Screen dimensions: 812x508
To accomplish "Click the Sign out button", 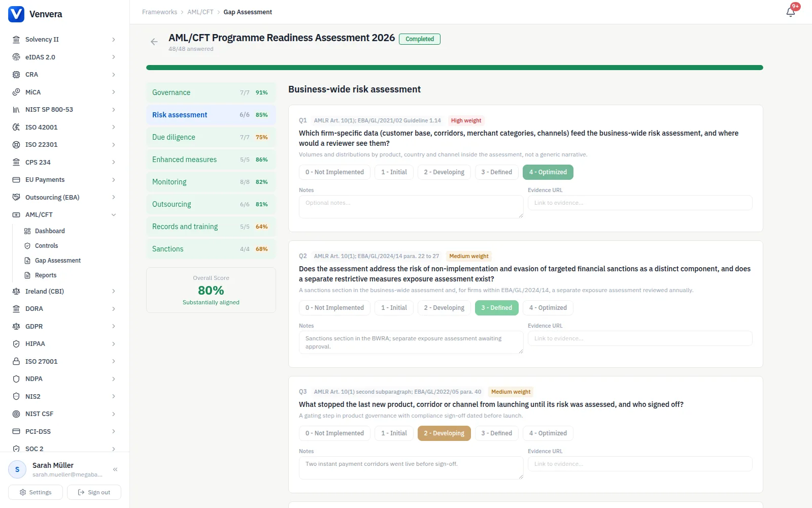I will [x=94, y=492].
